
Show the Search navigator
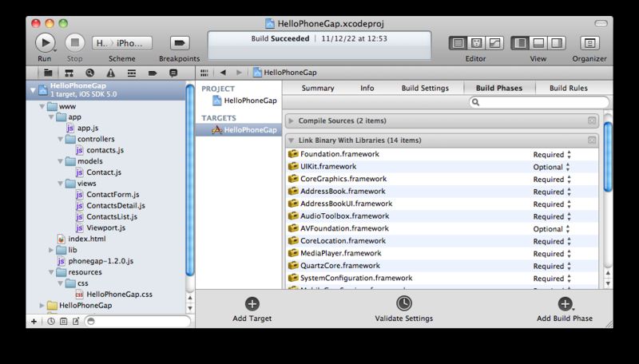tap(89, 73)
